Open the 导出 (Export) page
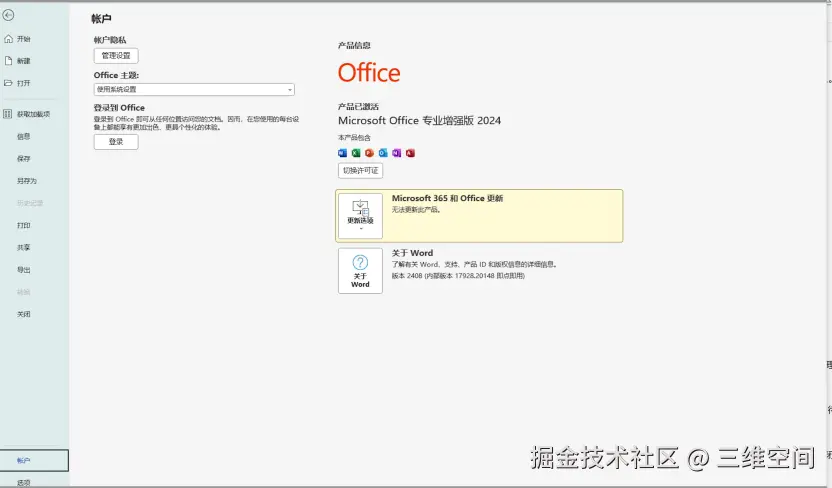The width and height of the screenshot is (832, 488). 23,270
